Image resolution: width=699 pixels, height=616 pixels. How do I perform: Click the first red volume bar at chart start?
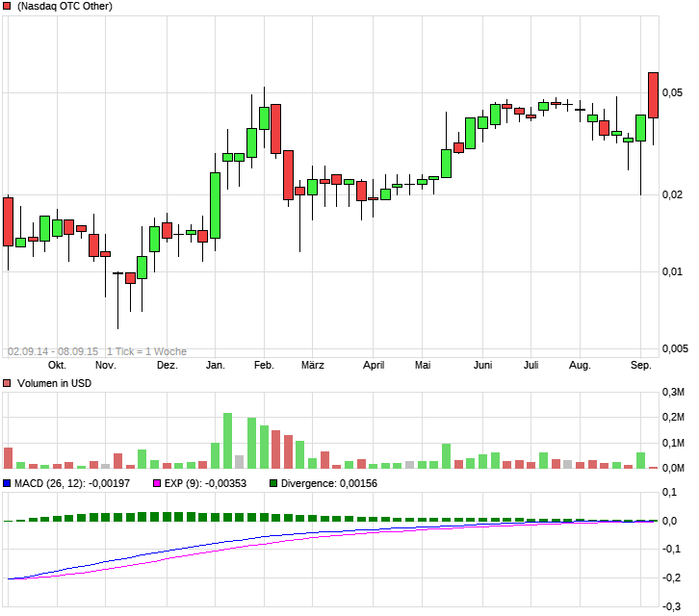[8, 458]
